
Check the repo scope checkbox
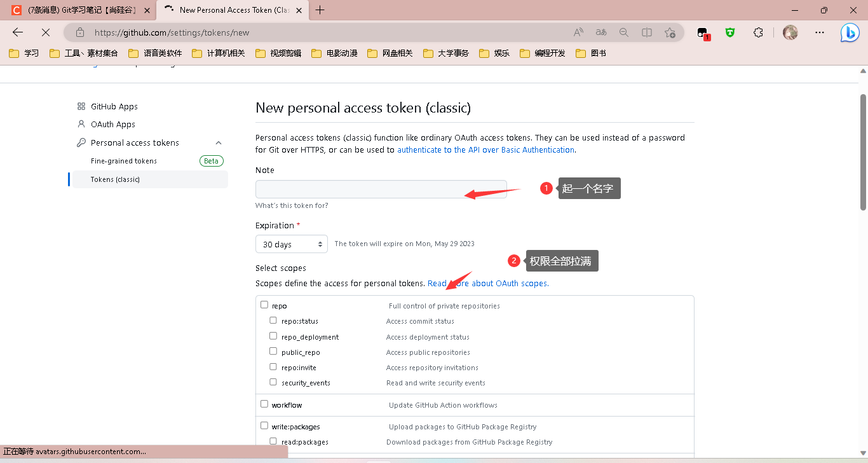[264, 305]
